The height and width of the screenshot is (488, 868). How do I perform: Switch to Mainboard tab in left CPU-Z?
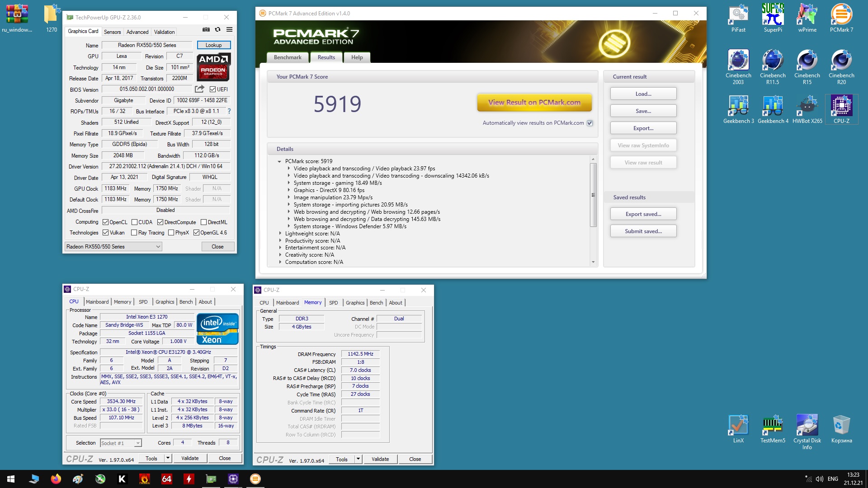(x=97, y=302)
